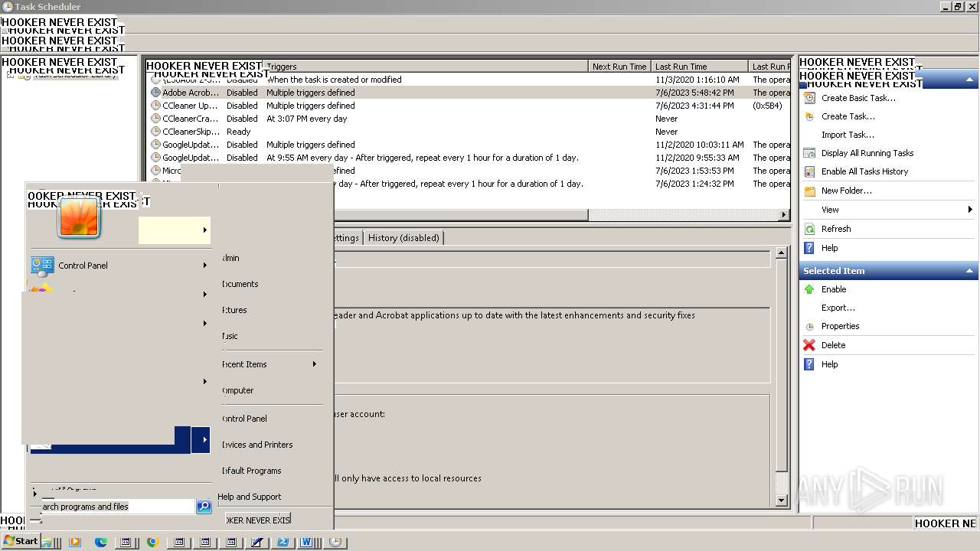Screen dimensions: 980x551
Task: Create a New Folder from the Actions pane
Action: click(x=846, y=191)
